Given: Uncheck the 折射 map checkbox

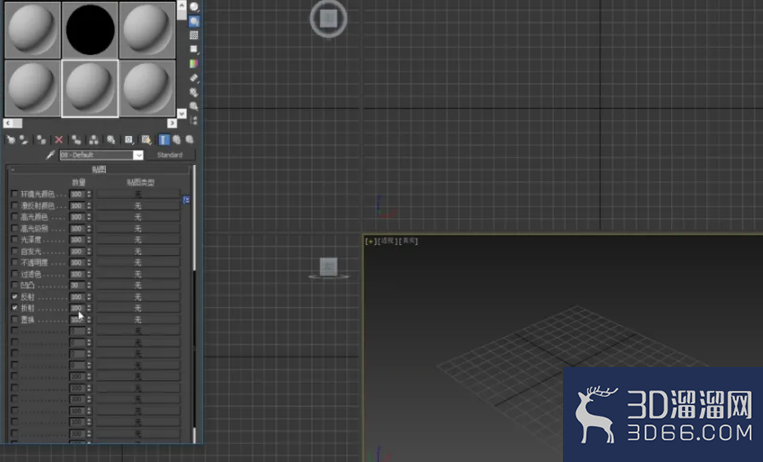Looking at the screenshot, I should click(x=15, y=308).
